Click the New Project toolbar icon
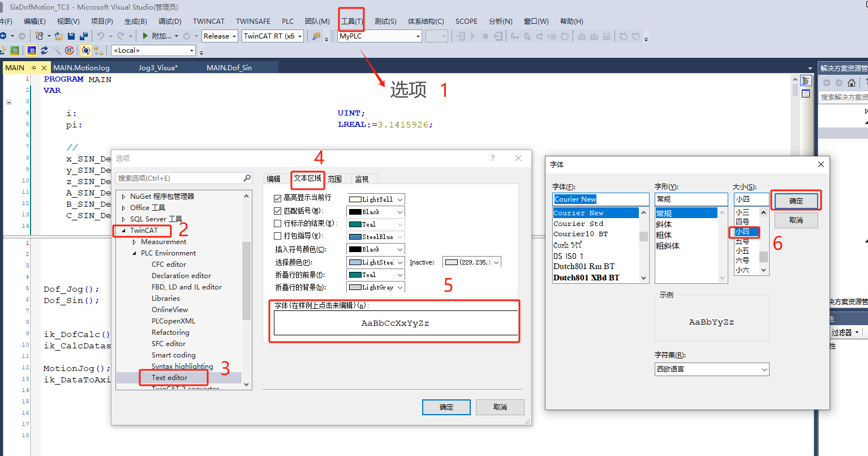Screen dimensions: 868x456 coord(40,36)
